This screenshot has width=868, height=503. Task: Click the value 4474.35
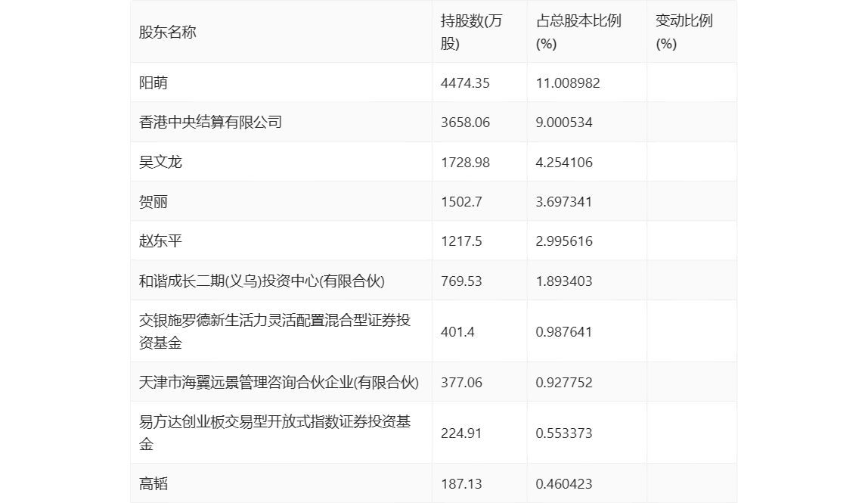465,82
